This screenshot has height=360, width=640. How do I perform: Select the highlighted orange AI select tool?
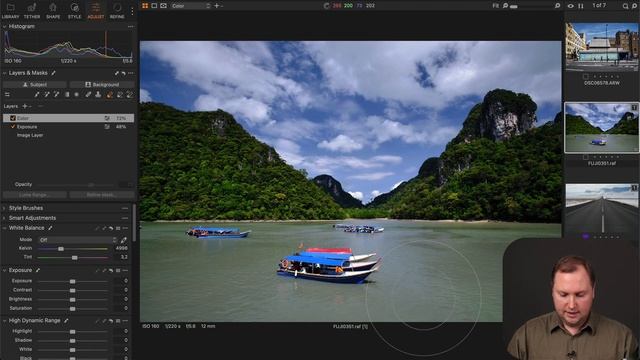(x=109, y=95)
